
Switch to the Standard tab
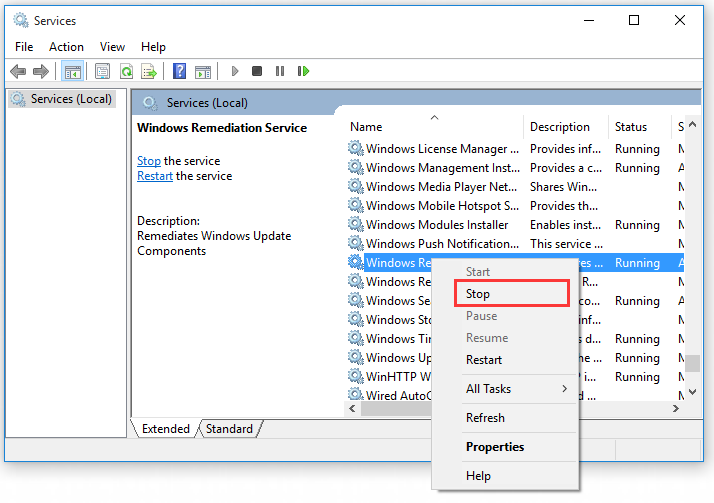[229, 429]
